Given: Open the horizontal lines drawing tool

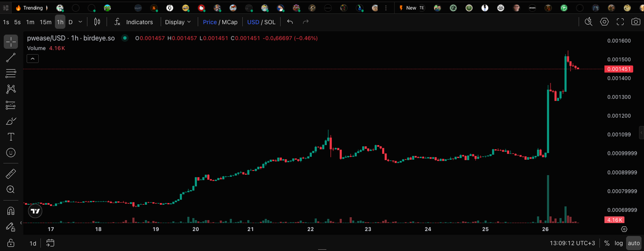Looking at the screenshot, I should (x=10, y=73).
